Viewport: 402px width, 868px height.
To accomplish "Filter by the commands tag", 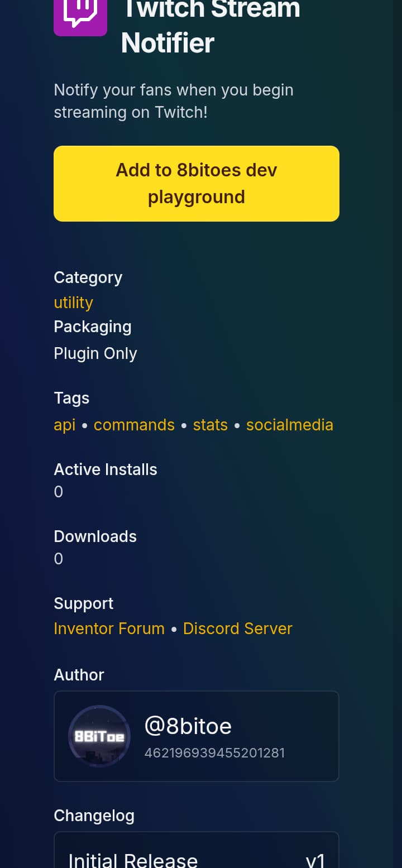I will click(x=134, y=425).
